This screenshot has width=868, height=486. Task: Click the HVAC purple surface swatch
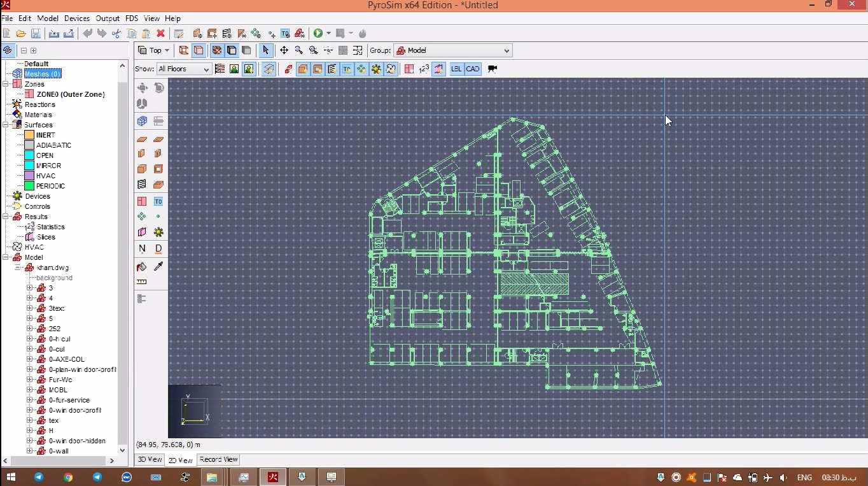pos(29,176)
